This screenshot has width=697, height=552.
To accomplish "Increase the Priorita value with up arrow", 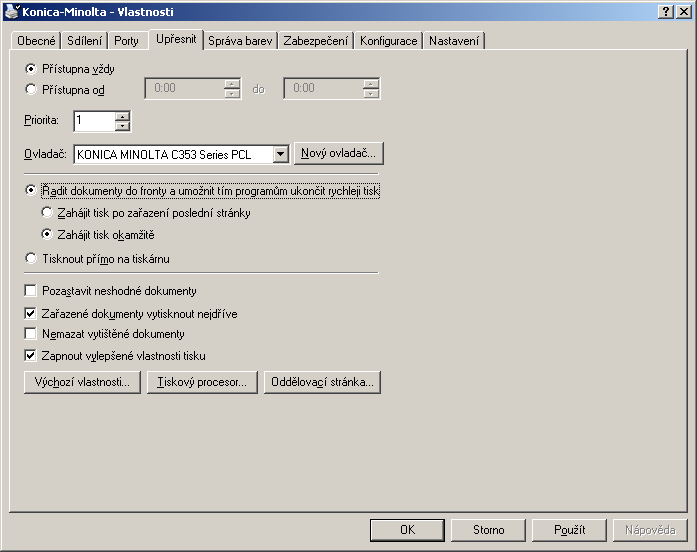I will pos(122,116).
